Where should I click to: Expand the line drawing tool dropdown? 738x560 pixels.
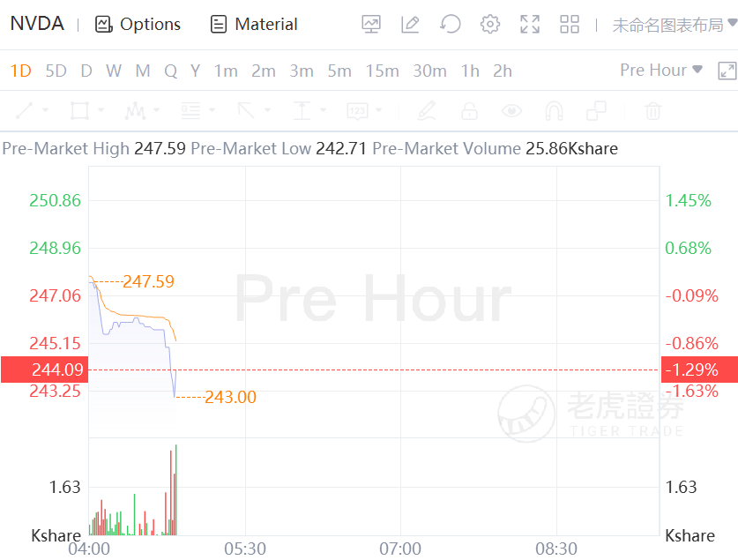46,111
